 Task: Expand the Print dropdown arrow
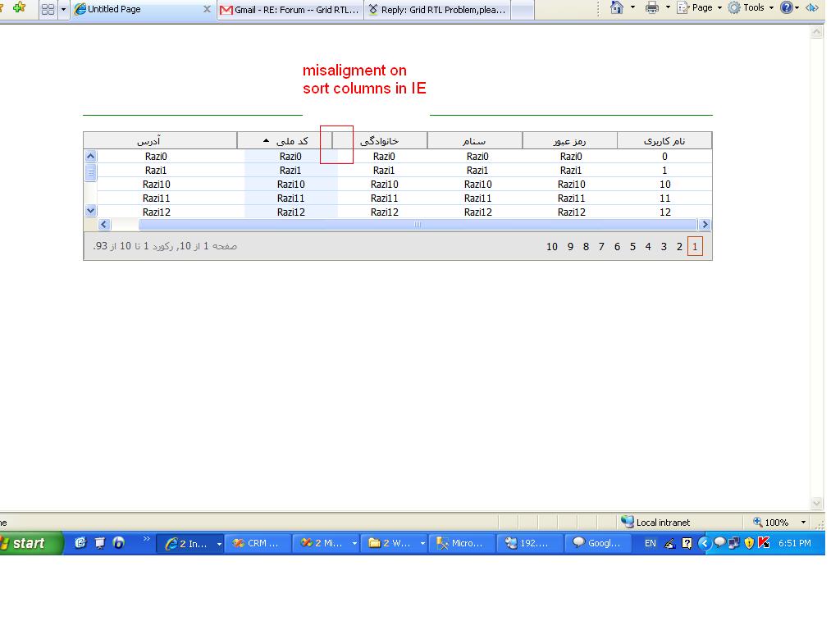(x=668, y=7)
